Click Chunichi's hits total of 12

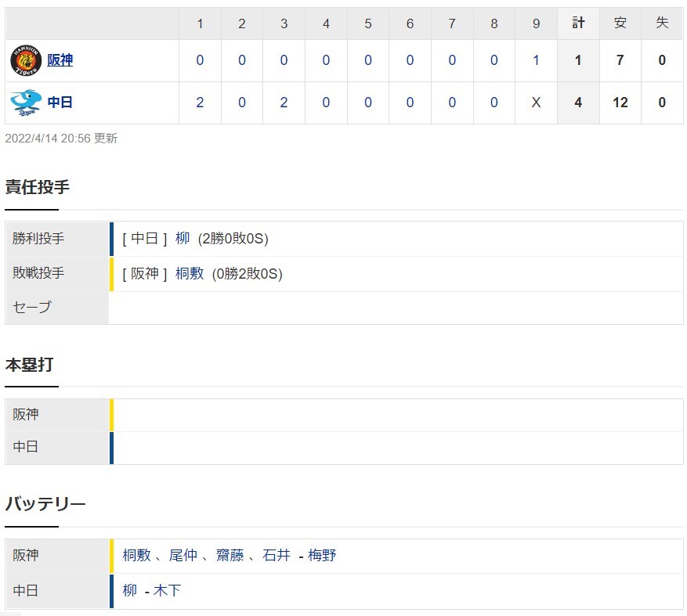(x=620, y=103)
